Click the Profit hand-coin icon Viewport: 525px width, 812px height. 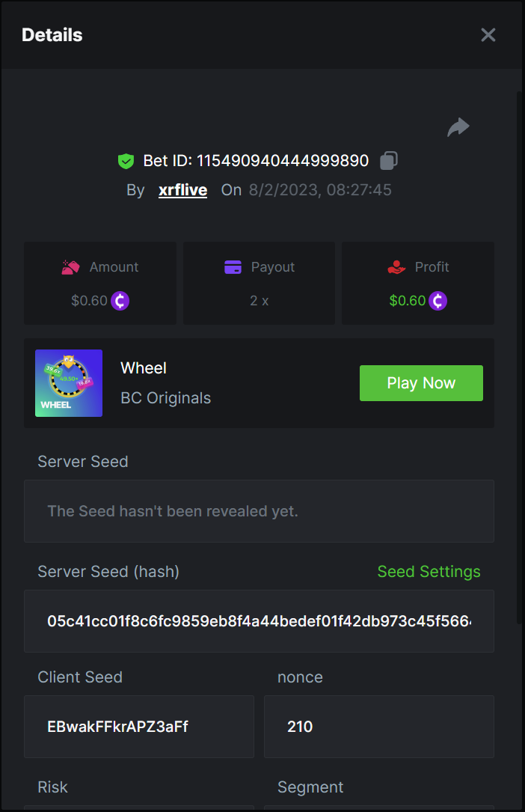[396, 267]
